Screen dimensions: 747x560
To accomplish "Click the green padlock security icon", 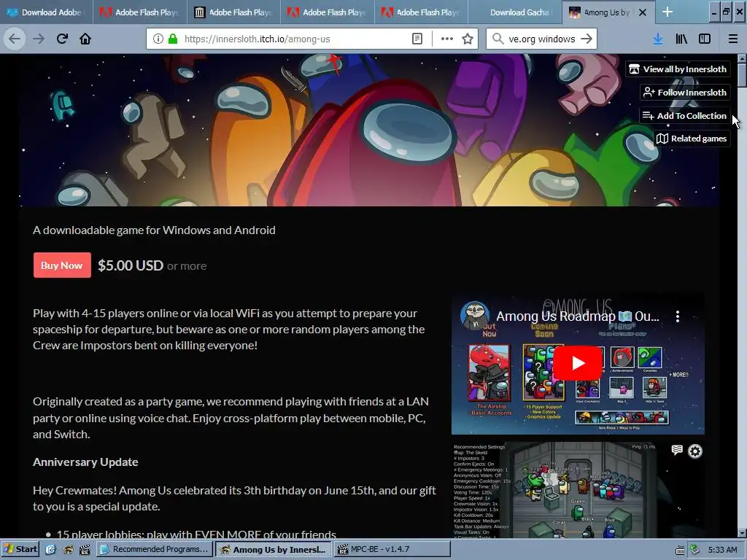I will tap(173, 39).
